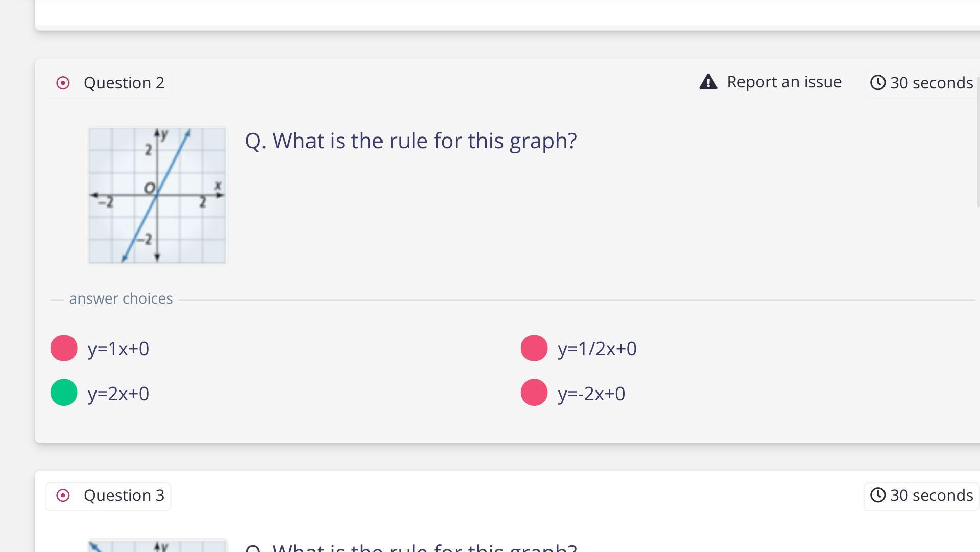Open the Question 2 graph thumbnail

pyautogui.click(x=157, y=196)
